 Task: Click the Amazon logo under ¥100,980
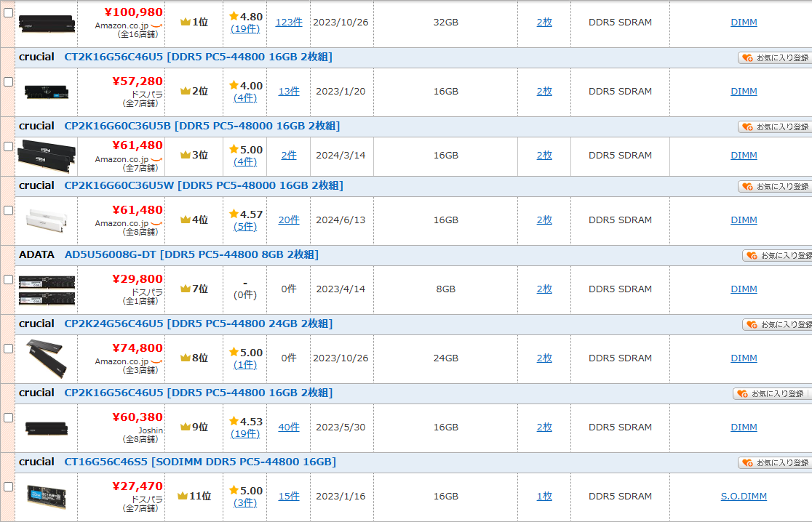[x=156, y=26]
